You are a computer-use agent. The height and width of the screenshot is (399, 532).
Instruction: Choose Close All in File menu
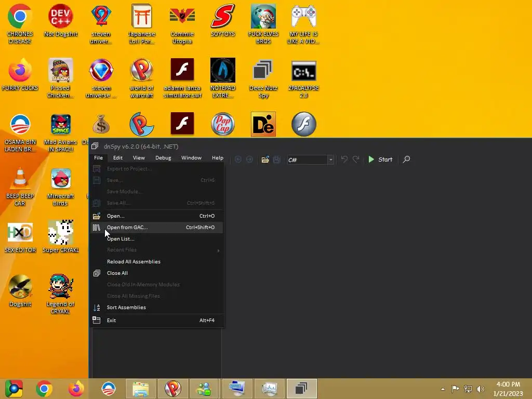pos(156,273)
